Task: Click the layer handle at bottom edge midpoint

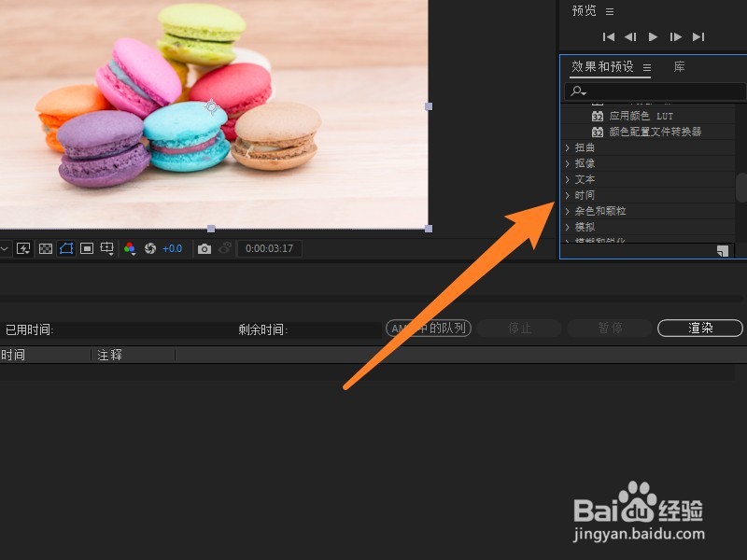Action: 211,229
